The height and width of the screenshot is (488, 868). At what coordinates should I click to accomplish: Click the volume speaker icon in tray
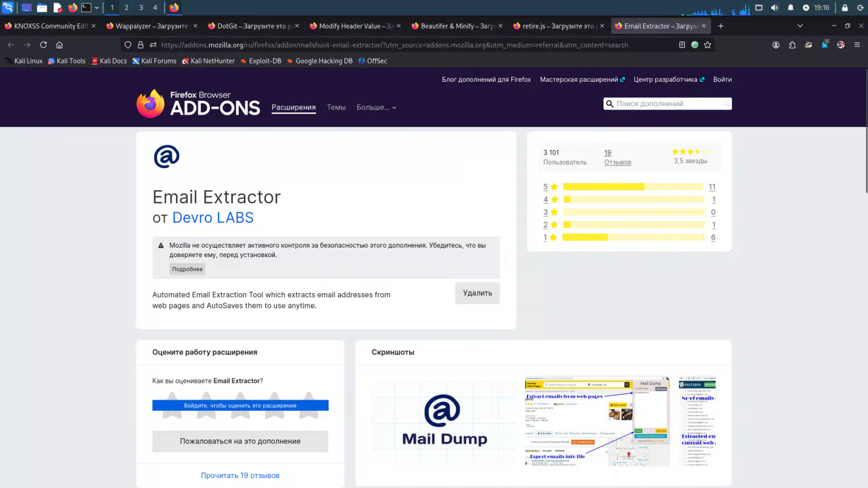(775, 8)
